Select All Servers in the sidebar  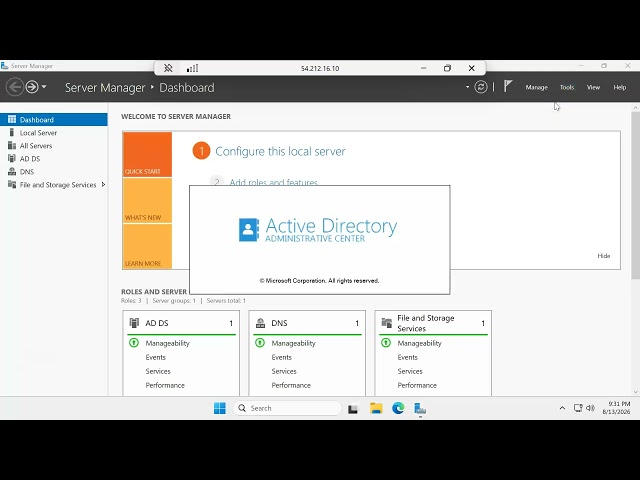pyautogui.click(x=53, y=146)
